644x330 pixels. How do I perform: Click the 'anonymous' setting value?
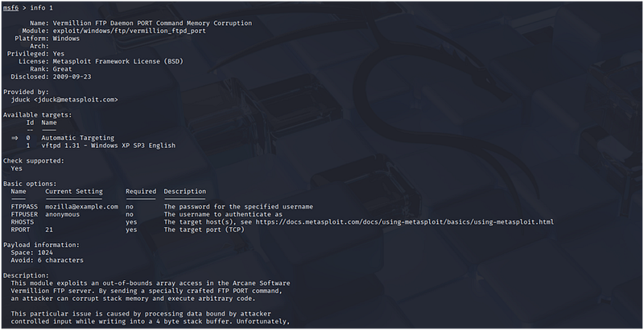tap(63, 214)
